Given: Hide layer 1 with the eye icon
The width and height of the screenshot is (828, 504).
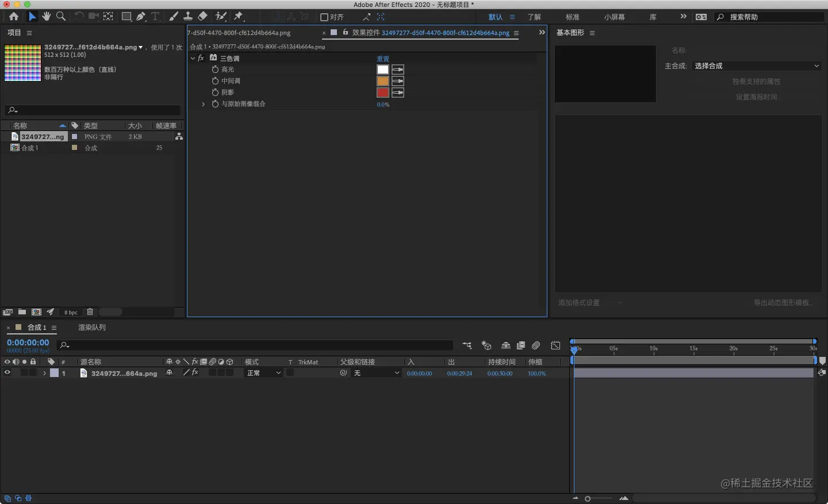Looking at the screenshot, I should point(7,373).
